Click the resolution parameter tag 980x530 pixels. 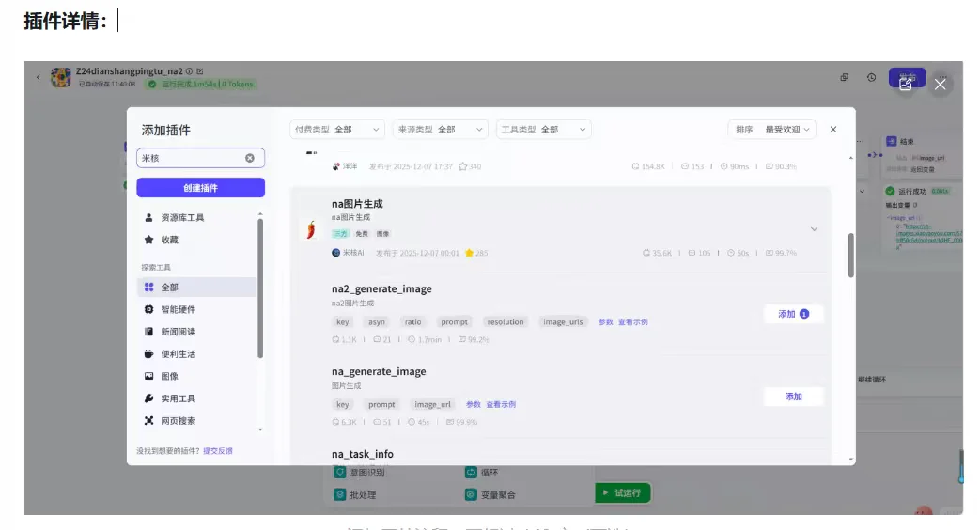pos(505,322)
